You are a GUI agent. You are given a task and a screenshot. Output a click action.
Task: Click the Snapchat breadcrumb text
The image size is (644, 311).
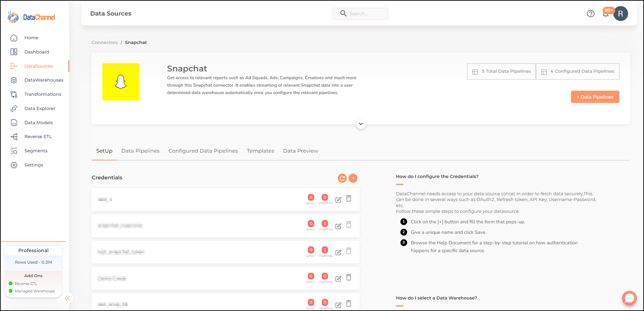pyautogui.click(x=136, y=42)
